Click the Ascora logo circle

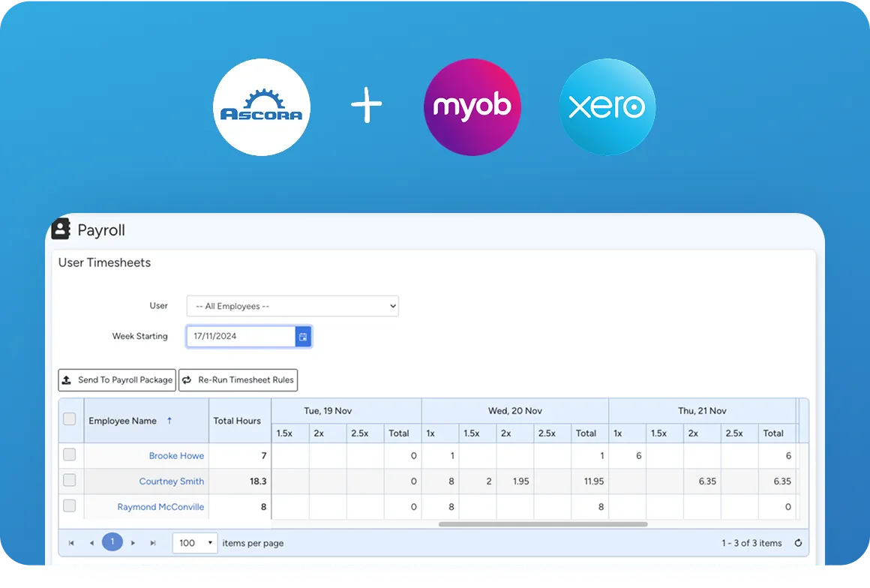pyautogui.click(x=262, y=107)
